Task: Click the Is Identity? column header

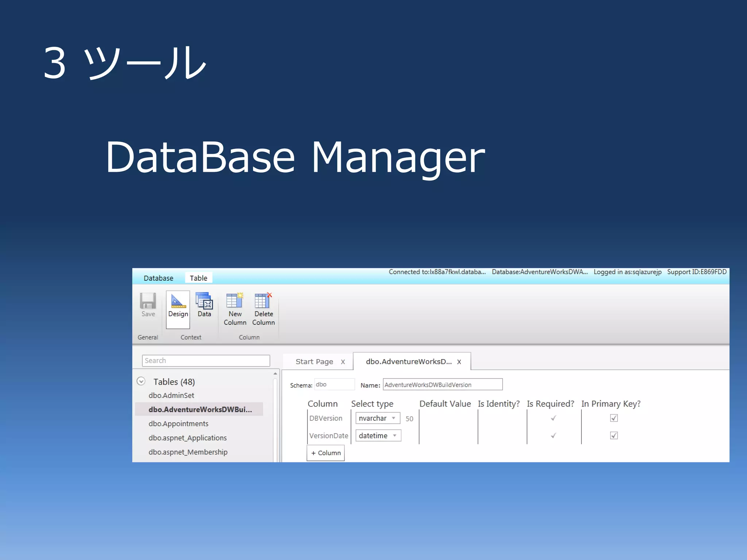Action: pyautogui.click(x=499, y=404)
